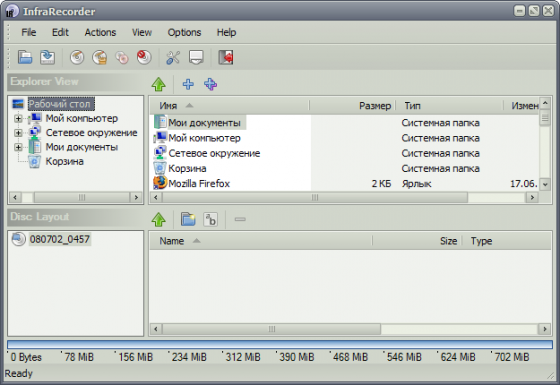Select Mozilla Firefox shortcut in the file list
This screenshot has width=560, height=385.
coord(199,184)
